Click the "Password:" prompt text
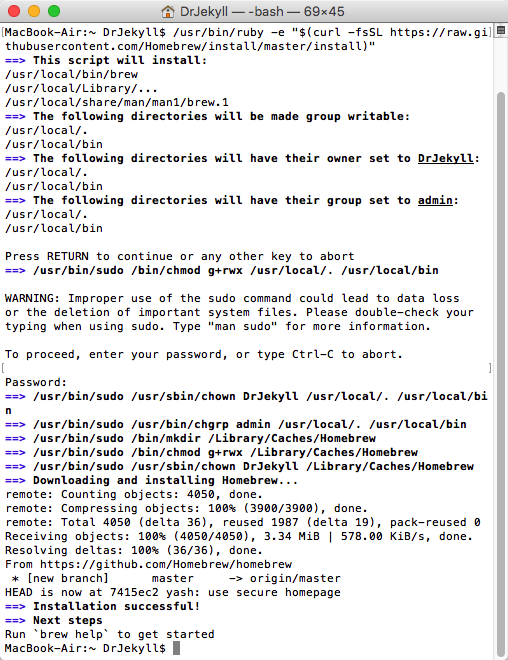Screen dimensions: 508x660 click(36, 382)
